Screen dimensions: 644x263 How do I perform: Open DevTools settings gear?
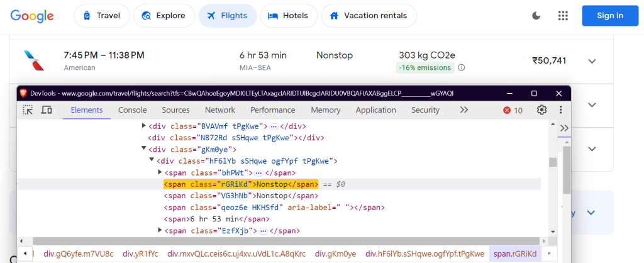click(x=541, y=110)
